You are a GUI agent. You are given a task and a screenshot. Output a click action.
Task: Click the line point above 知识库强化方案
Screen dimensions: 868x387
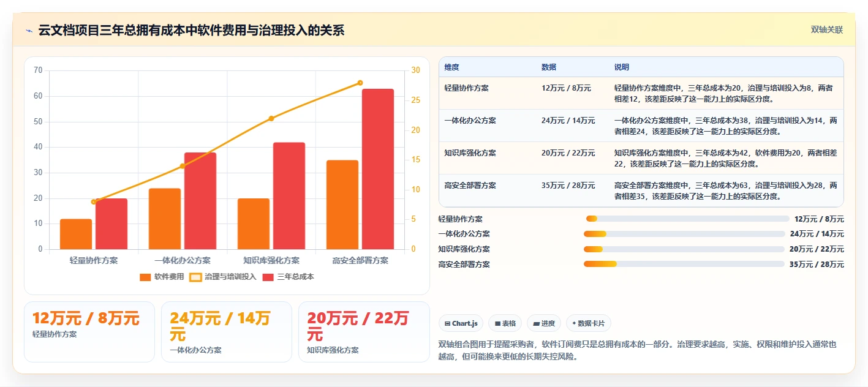(x=271, y=118)
